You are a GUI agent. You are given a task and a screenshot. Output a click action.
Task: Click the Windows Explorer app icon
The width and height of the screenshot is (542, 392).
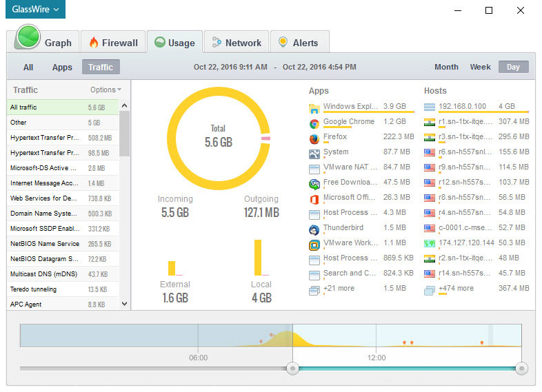[x=314, y=107]
